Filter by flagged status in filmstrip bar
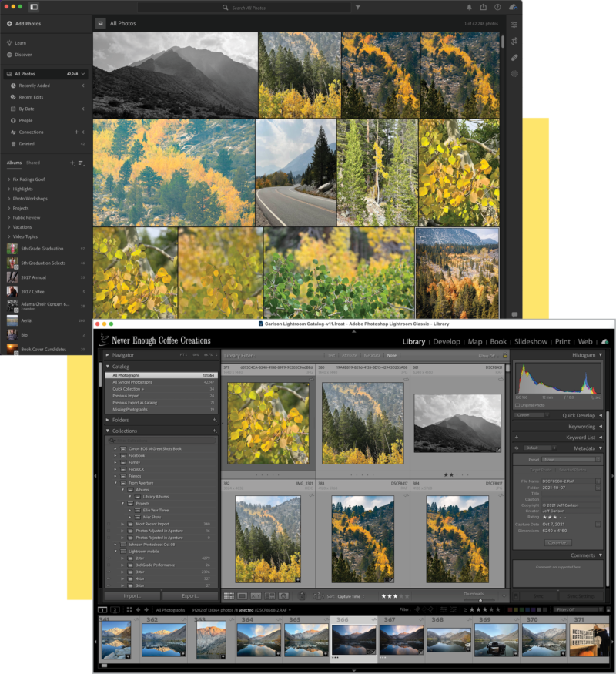616x674 pixels. click(x=417, y=609)
